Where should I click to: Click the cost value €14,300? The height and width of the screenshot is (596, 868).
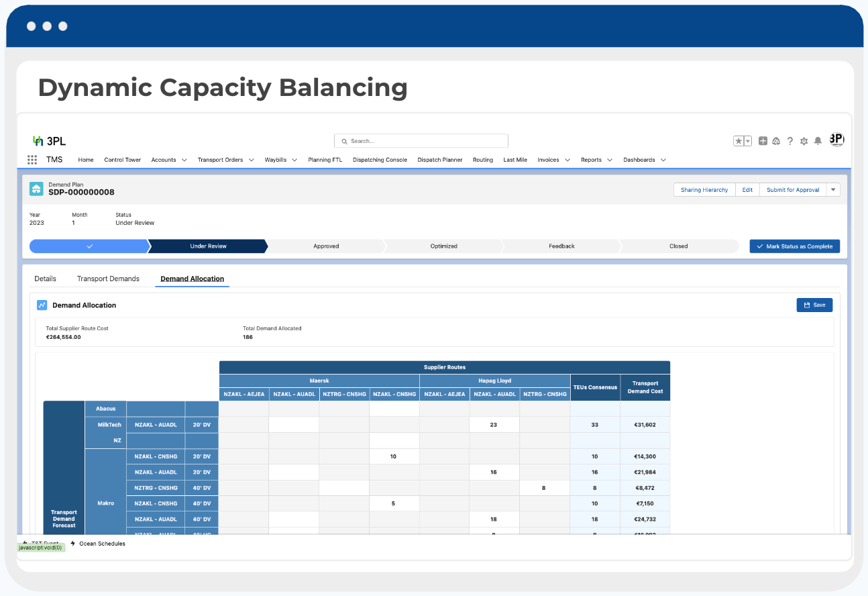pos(645,456)
